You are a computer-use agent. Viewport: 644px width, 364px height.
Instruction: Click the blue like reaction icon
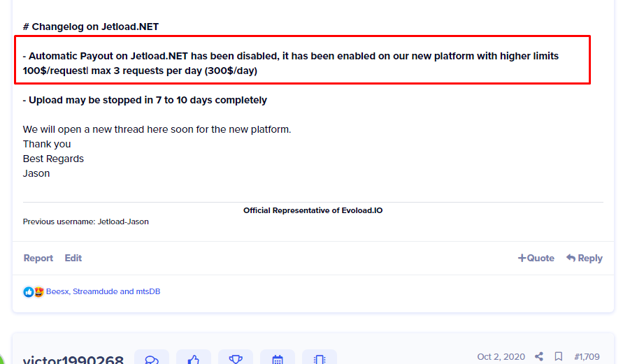pos(28,292)
